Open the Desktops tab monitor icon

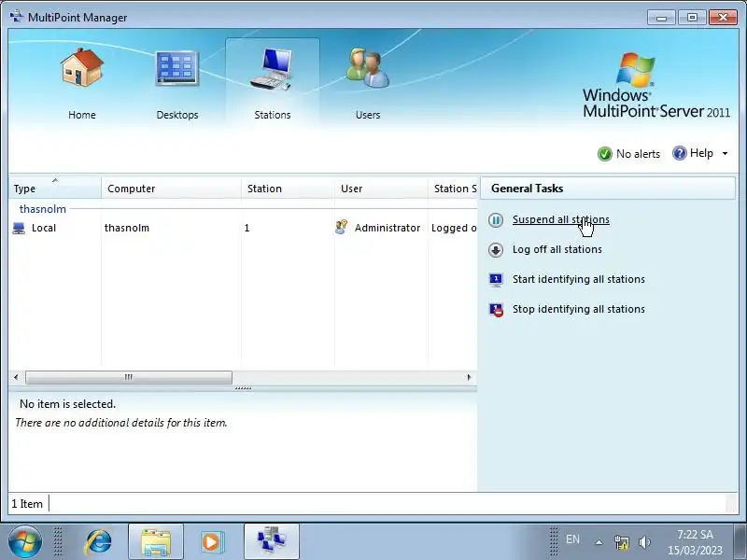176,68
